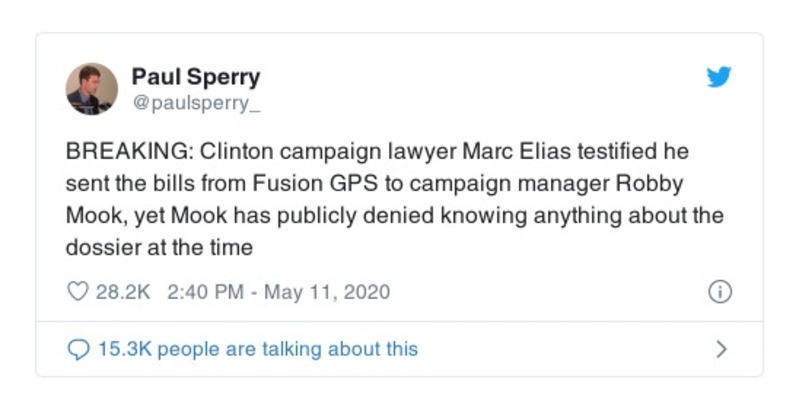Open the 2:40 PM time link
Screen dimensions: 799x414
(201, 292)
